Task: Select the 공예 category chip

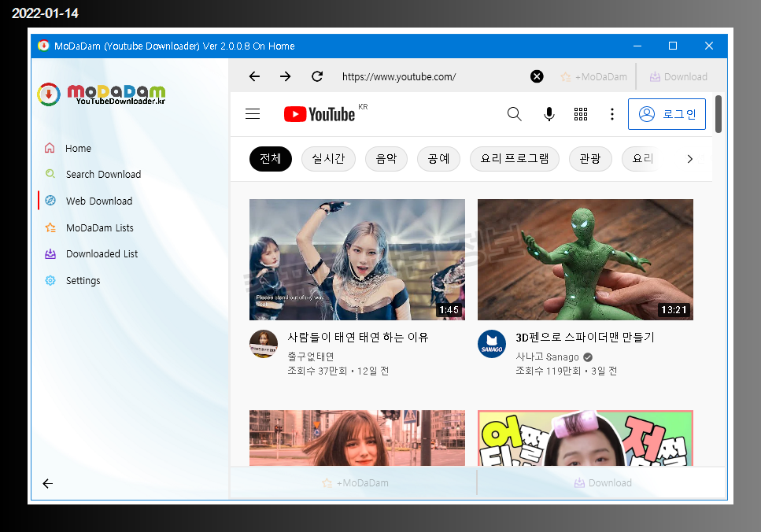Action: [x=438, y=159]
